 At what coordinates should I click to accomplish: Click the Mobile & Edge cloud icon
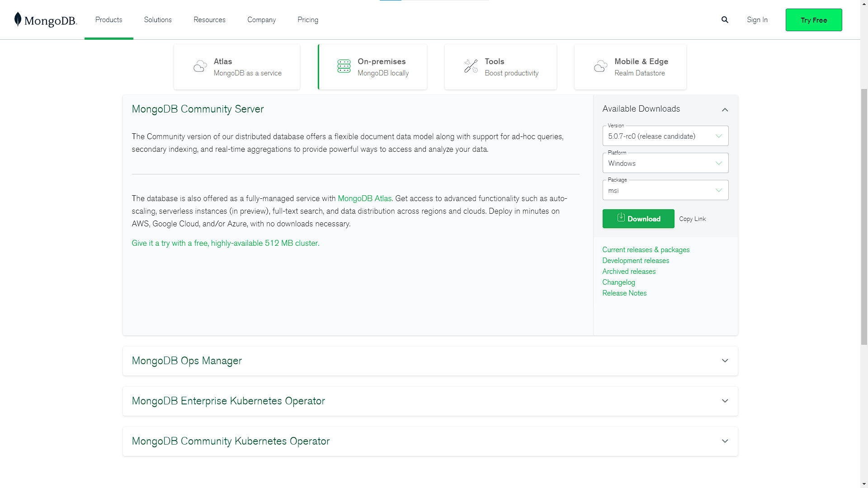[x=600, y=67]
